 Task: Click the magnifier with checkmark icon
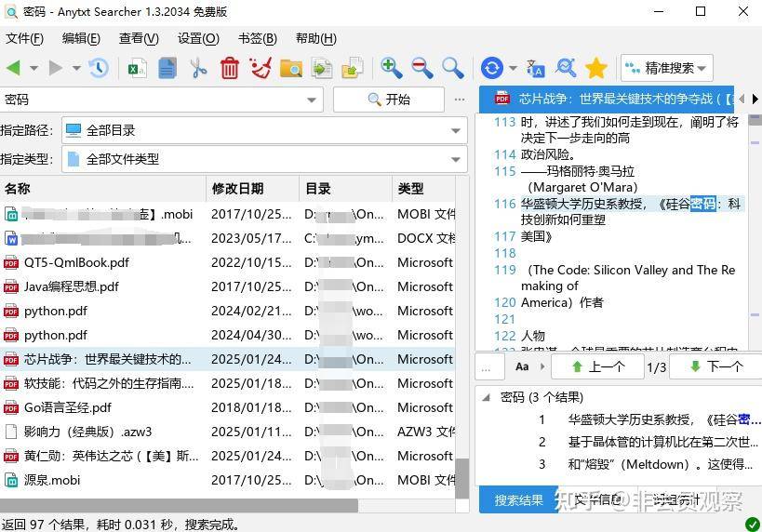566,68
